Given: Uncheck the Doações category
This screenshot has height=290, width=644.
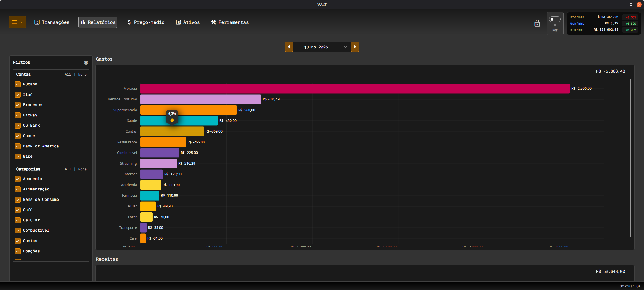Looking at the screenshot, I should click(18, 251).
